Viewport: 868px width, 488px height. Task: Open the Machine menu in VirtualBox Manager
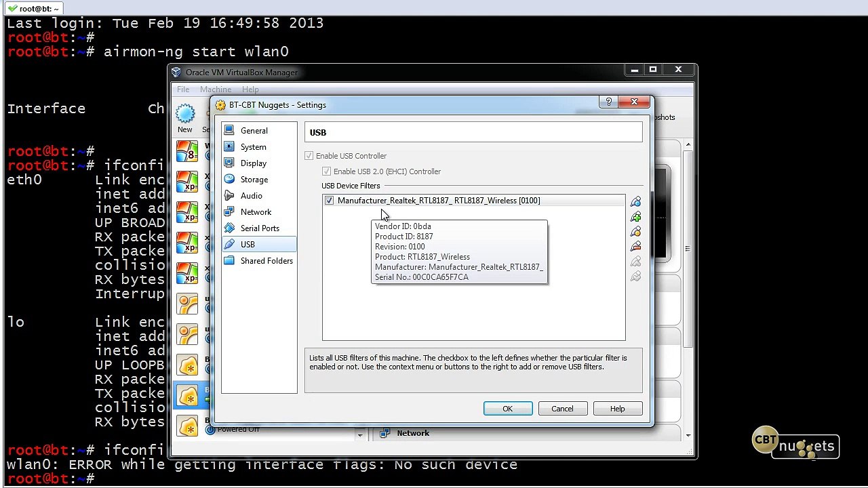click(216, 89)
